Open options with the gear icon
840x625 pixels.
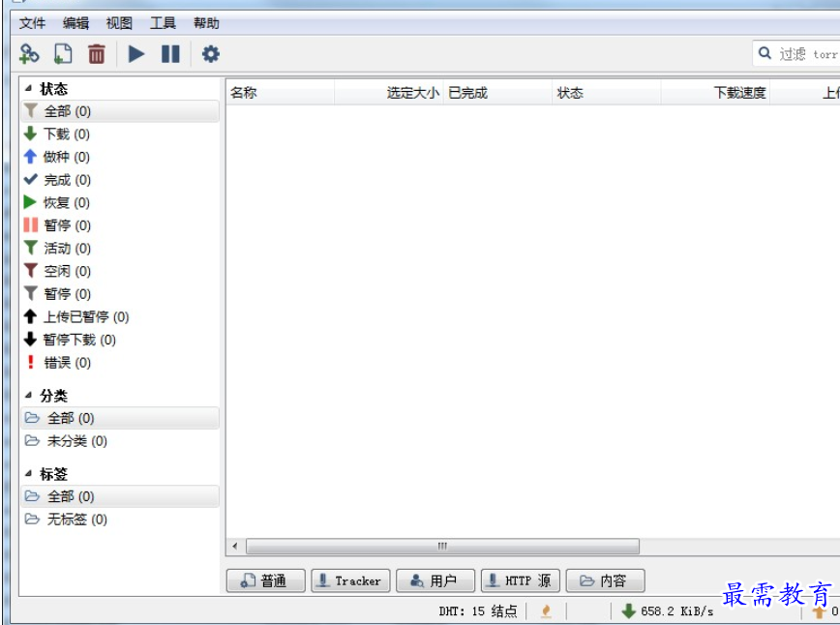(x=211, y=54)
